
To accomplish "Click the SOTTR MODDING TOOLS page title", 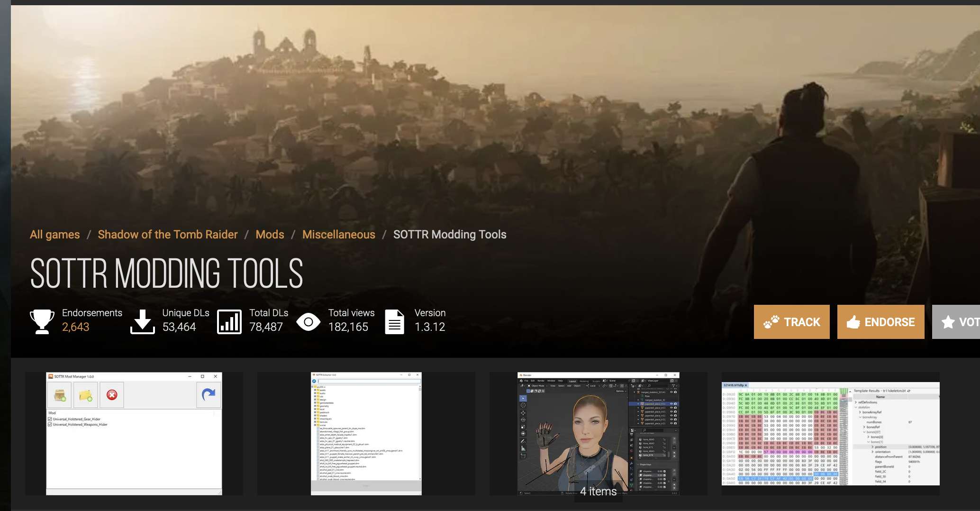I will point(166,274).
